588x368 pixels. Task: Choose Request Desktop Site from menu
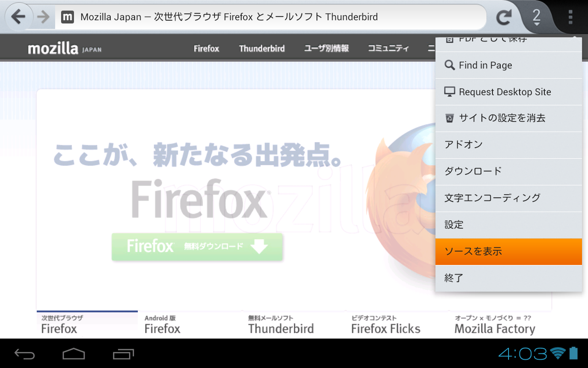(x=509, y=92)
